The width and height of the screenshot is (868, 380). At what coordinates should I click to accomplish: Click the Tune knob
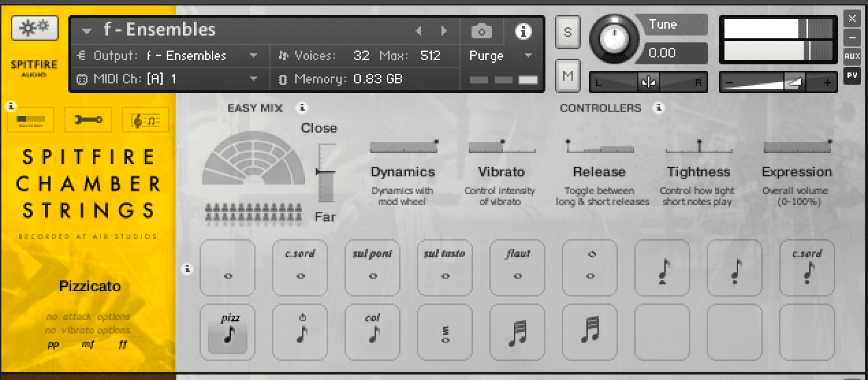[613, 38]
